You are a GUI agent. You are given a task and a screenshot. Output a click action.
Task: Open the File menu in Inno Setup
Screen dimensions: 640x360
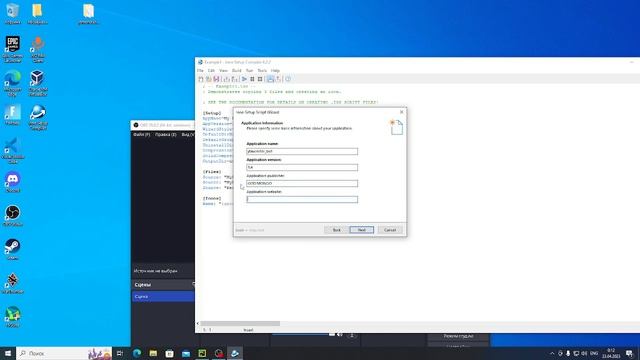coord(200,71)
